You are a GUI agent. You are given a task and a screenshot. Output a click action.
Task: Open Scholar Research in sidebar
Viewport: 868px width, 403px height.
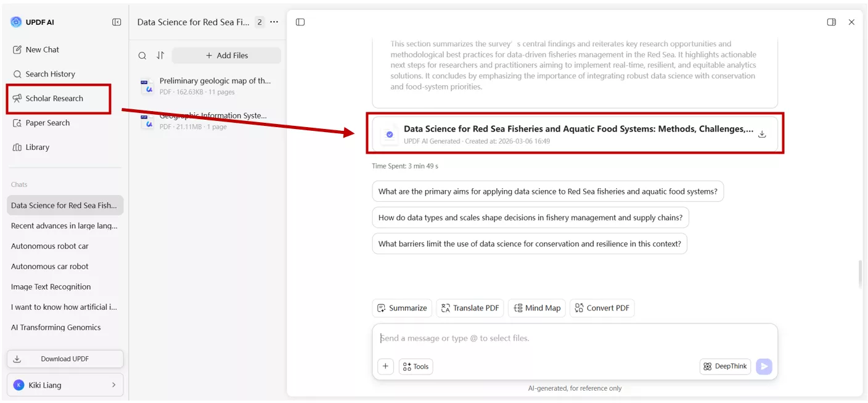(54, 99)
